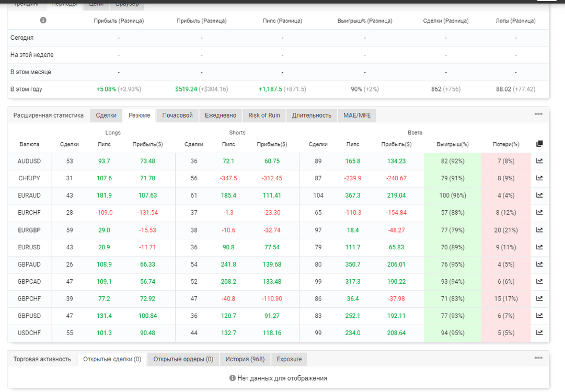Click the +1,187.5 pips value
565x392 pixels.
[270, 89]
